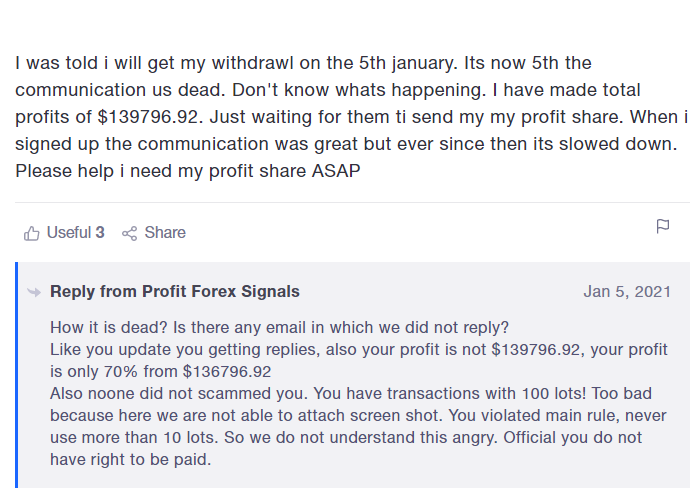This screenshot has width=700, height=500.
Task: Click the gray reply arrow icon
Action: click(x=34, y=292)
